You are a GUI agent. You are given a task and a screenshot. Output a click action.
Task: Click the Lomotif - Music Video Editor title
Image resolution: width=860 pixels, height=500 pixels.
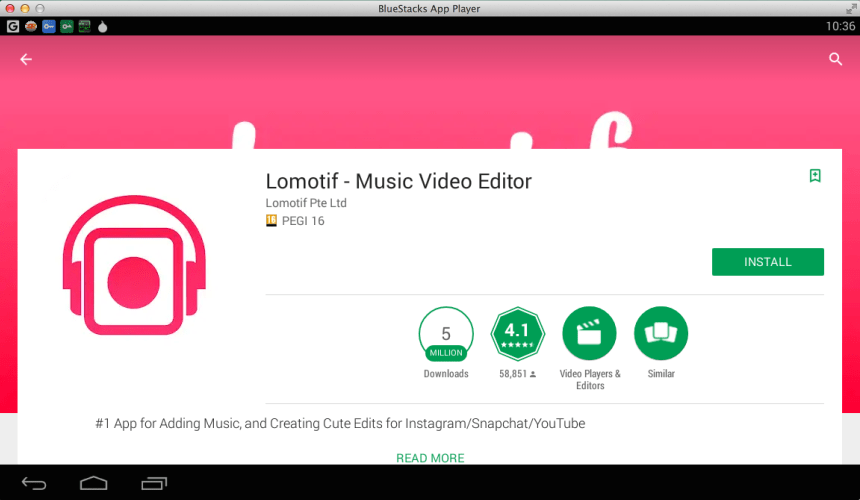point(399,181)
